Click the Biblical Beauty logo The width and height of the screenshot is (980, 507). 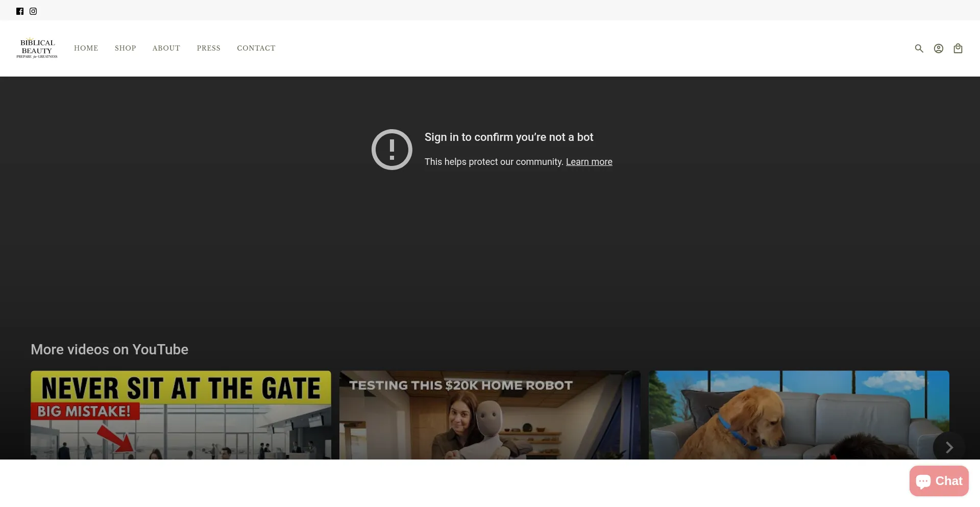pyautogui.click(x=37, y=49)
